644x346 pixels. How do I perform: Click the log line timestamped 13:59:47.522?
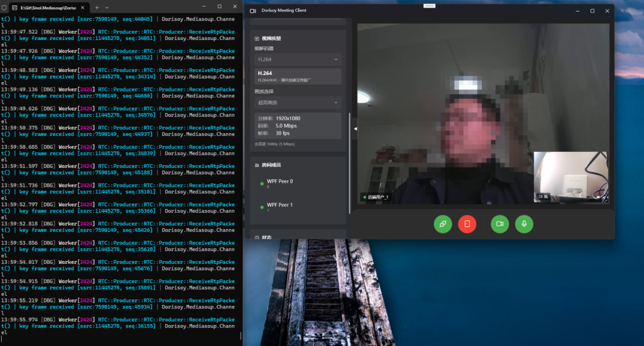118,38
